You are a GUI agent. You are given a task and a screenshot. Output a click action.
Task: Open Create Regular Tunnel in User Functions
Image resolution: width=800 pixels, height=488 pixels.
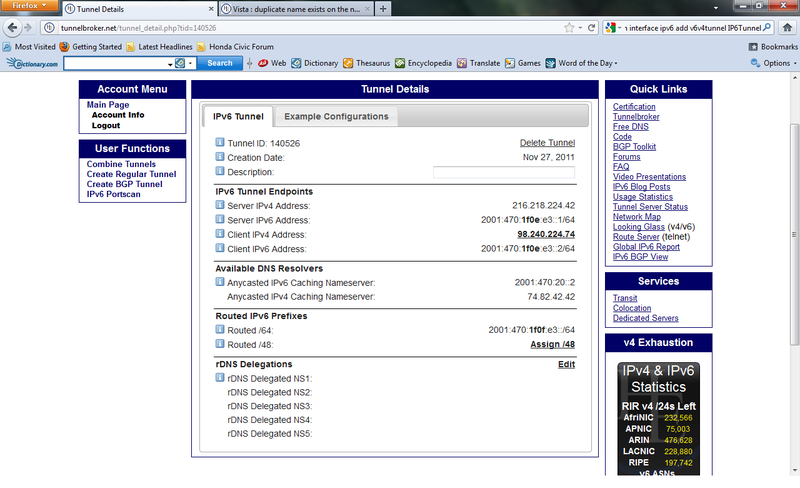coord(131,174)
